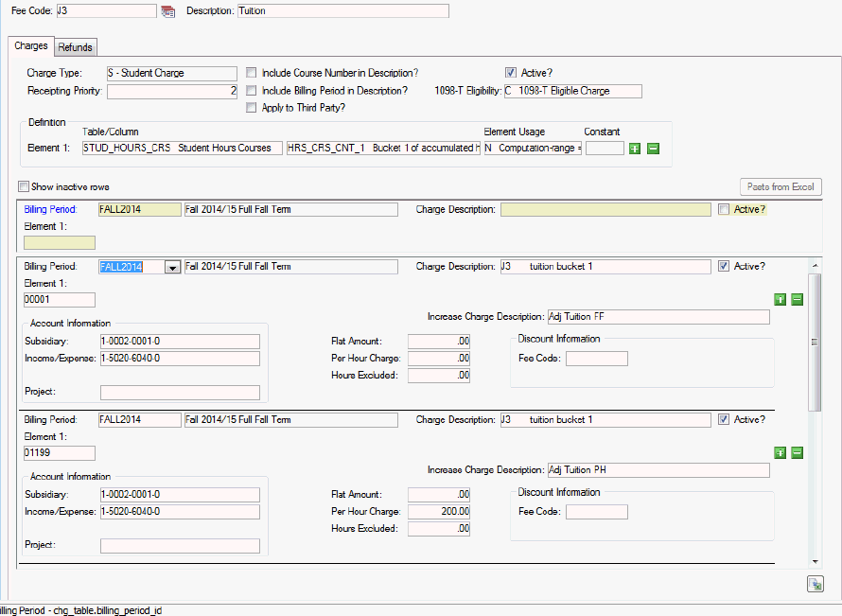
Task: Click green minus icon in Adj Tuition FF row
Action: tap(797, 299)
